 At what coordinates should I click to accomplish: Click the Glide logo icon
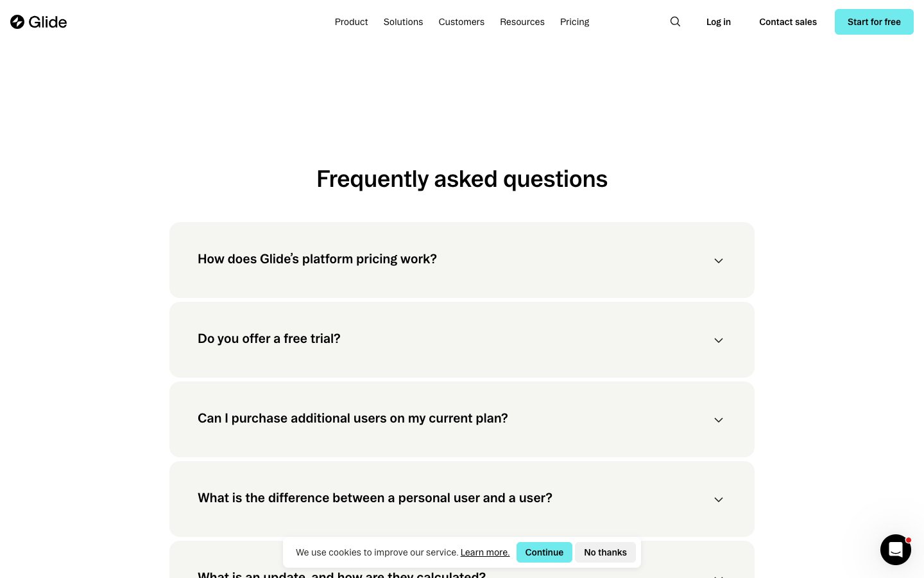tap(17, 22)
